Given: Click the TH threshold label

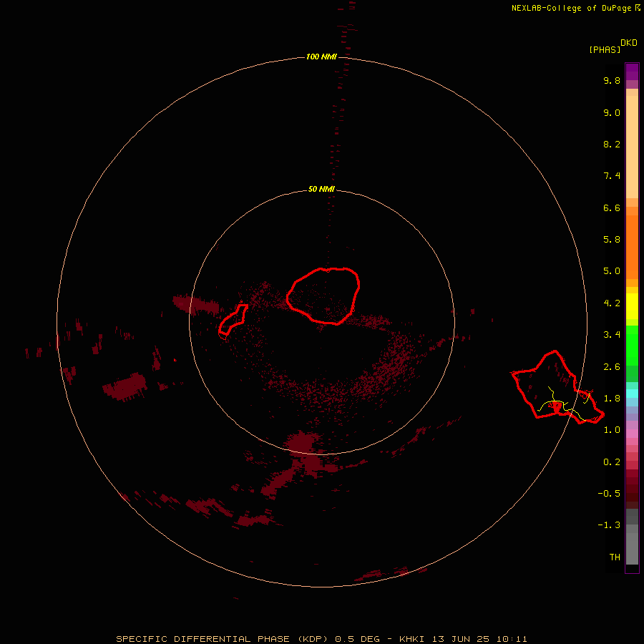Looking at the screenshot, I should click(615, 557).
